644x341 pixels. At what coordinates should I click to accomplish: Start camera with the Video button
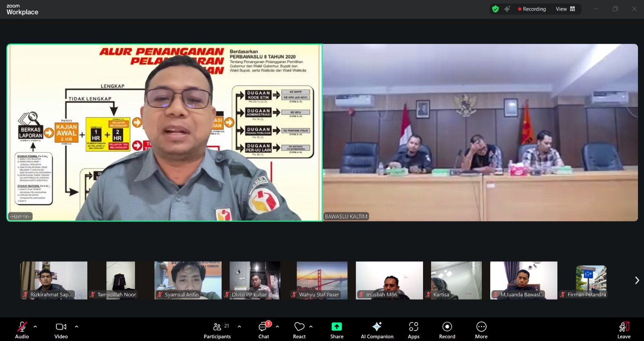(61, 330)
